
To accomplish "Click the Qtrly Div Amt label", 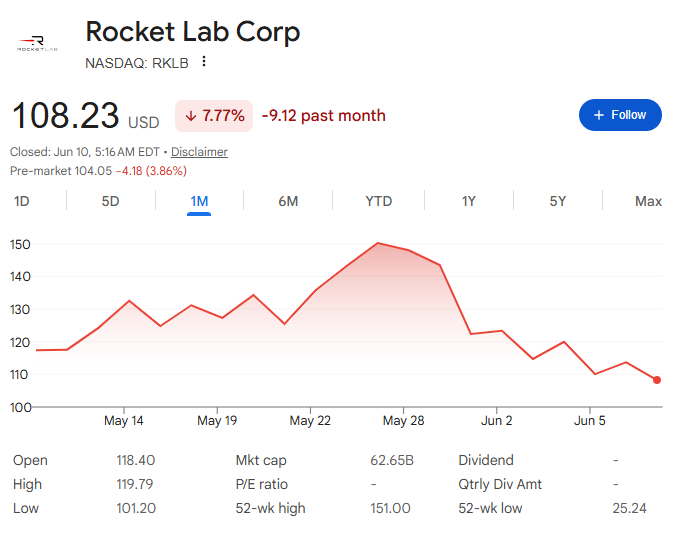I will (x=500, y=484).
